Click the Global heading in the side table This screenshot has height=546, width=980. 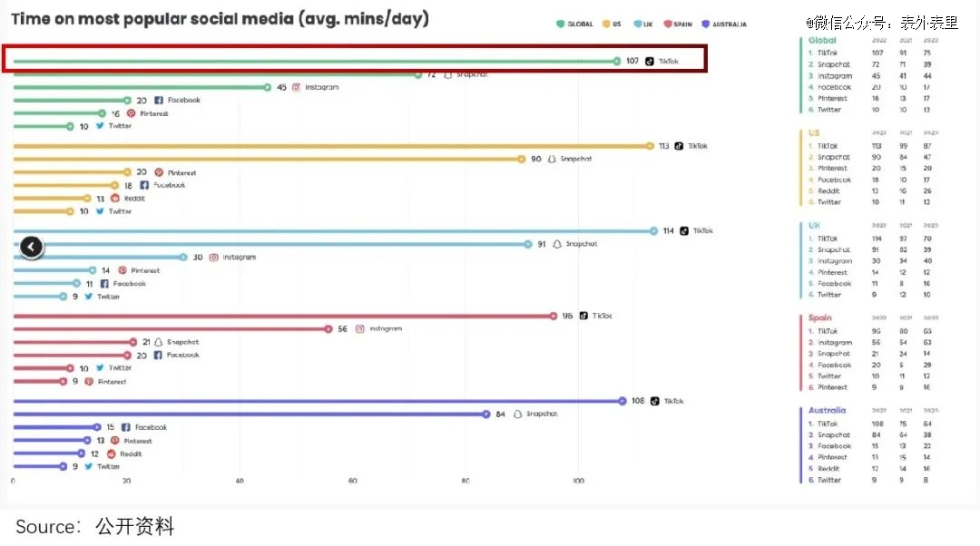(822, 41)
